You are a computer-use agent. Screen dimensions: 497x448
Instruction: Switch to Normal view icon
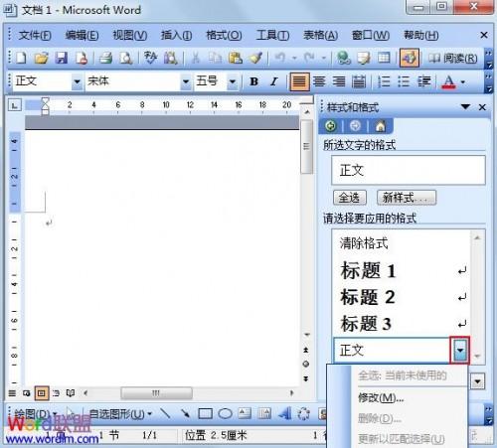12,393
